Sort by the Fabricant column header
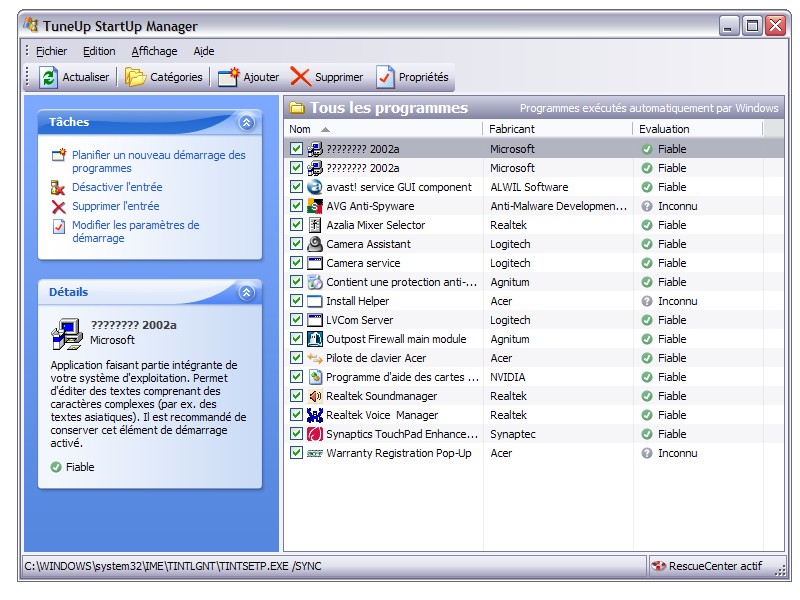The height and width of the screenshot is (600, 800). point(557,129)
